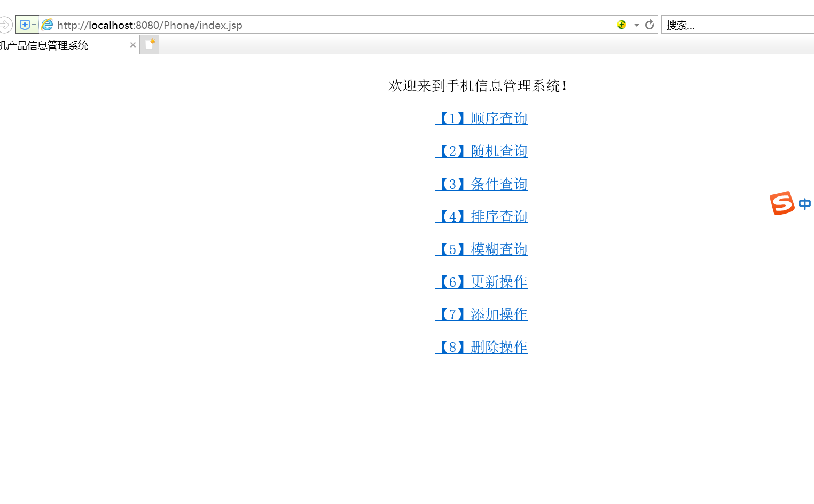This screenshot has height=504, width=814.
Task: Open 随机查询 link
Action: (481, 151)
